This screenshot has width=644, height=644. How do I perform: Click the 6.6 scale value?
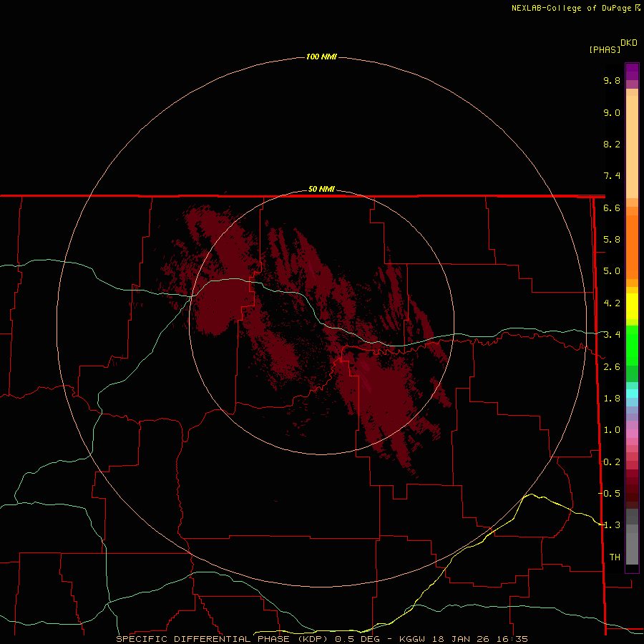point(612,208)
